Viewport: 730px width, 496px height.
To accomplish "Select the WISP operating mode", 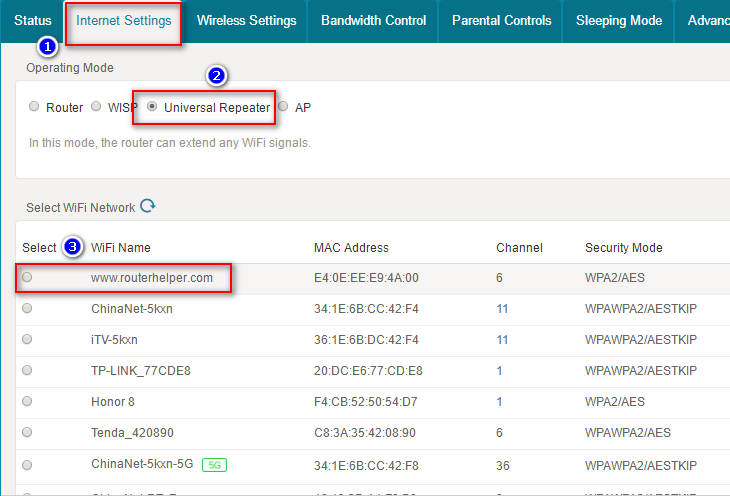I will click(96, 107).
